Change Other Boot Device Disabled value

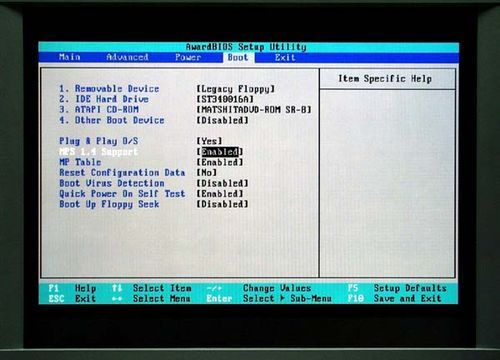pyautogui.click(x=223, y=120)
